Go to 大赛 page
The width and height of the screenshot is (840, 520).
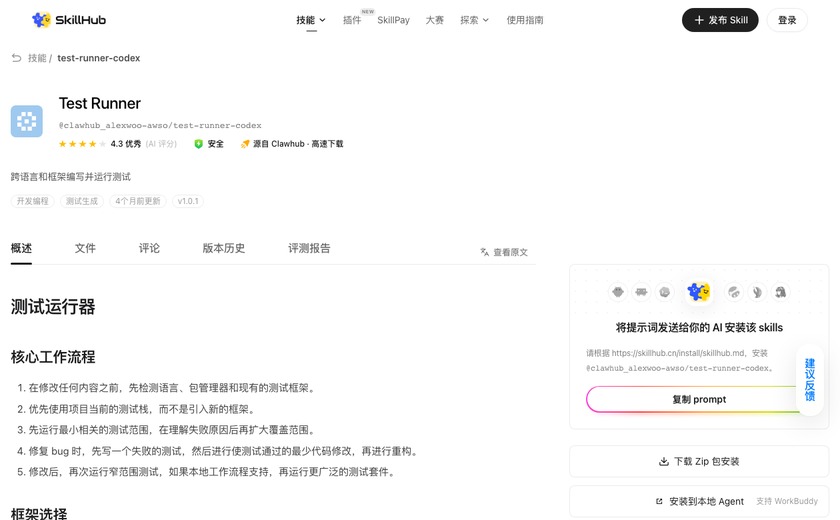click(x=434, y=20)
